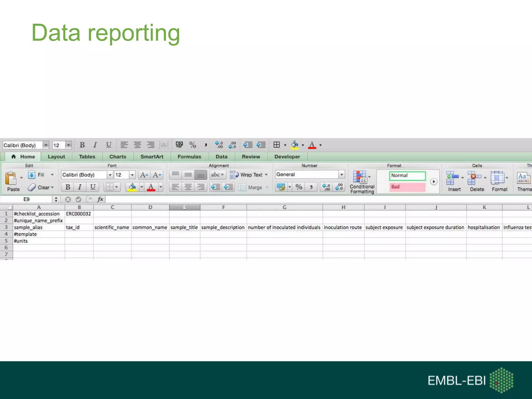Screen dimensions: 532x399
Task: Open the Charts ribbon tab
Action: [118, 157]
